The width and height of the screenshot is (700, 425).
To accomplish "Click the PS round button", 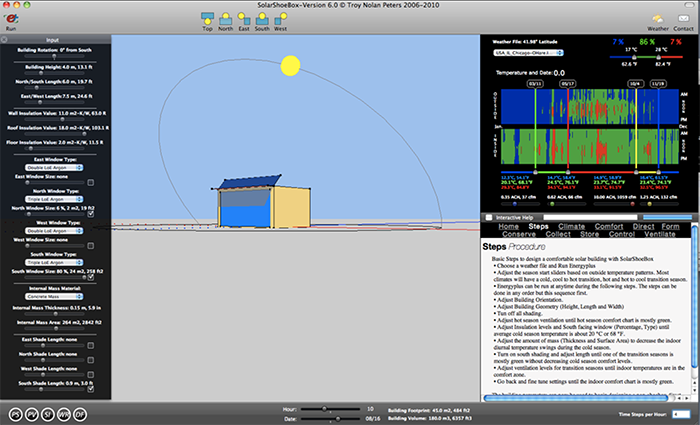I will [16, 413].
